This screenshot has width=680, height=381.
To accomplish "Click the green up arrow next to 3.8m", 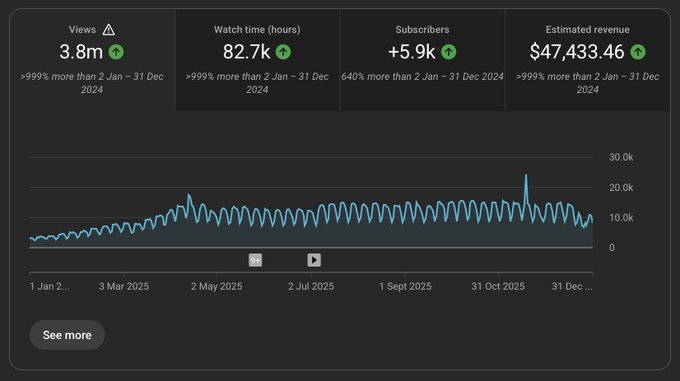I will [x=116, y=52].
